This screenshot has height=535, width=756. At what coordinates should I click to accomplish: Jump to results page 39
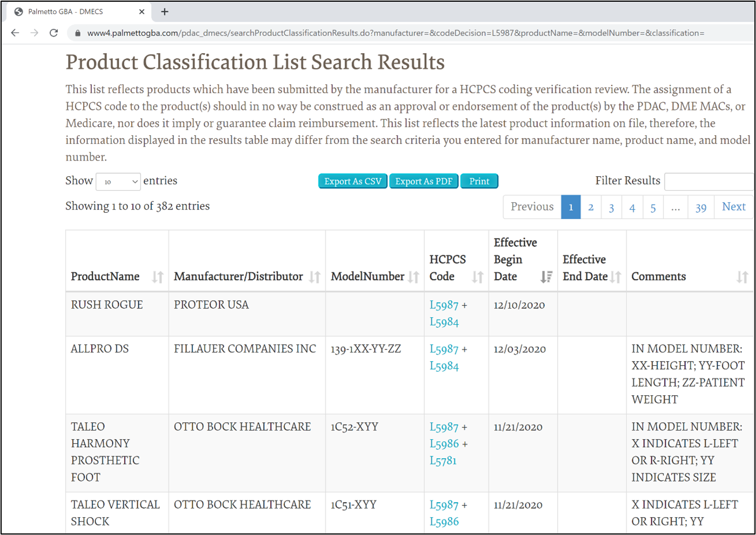(701, 207)
